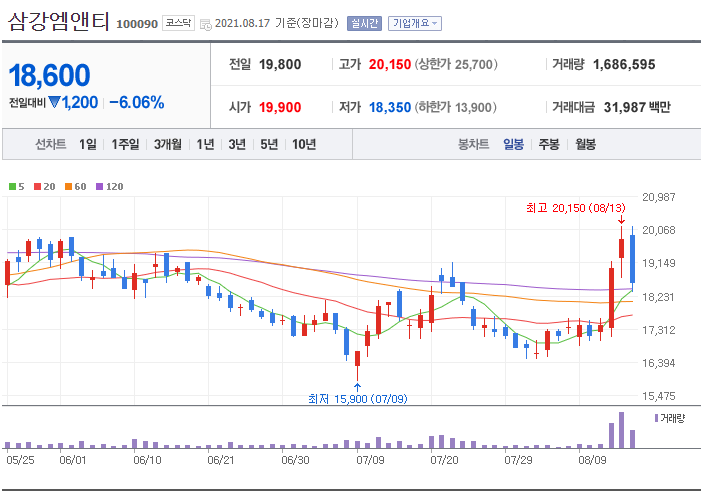Click the green 5-day average swatch
The width and height of the screenshot is (701, 491).
point(12,186)
